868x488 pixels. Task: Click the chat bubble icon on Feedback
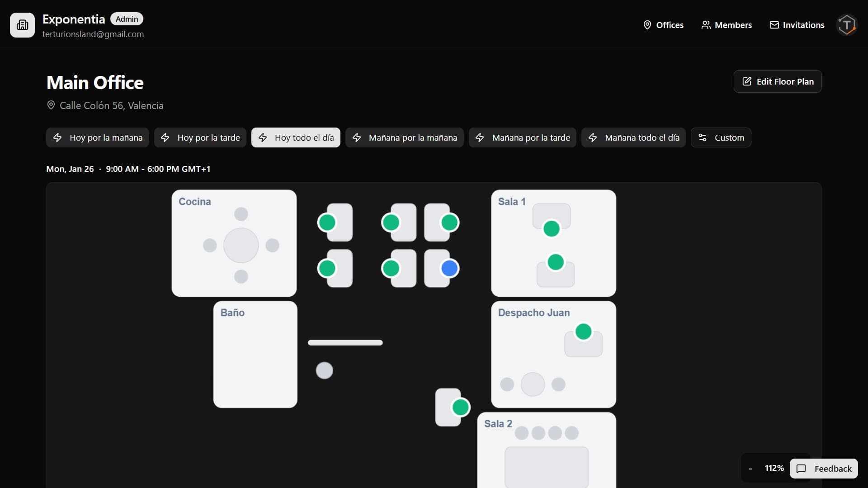tap(801, 469)
